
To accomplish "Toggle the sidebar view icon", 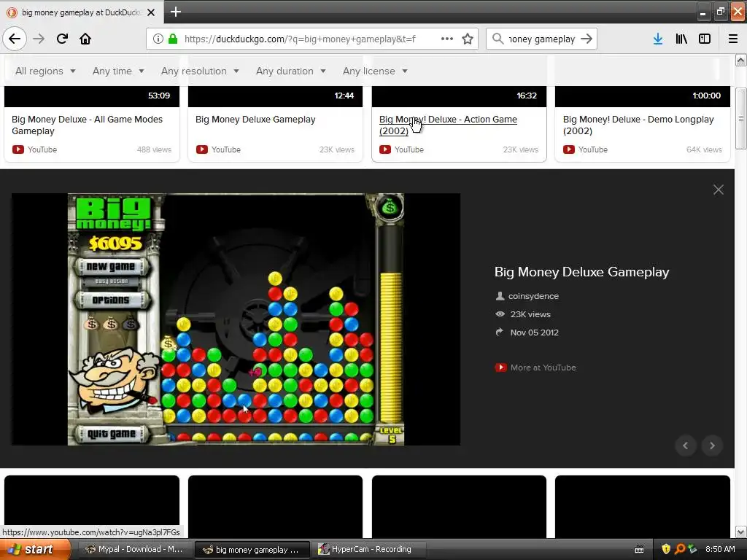I will pyautogui.click(x=705, y=39).
